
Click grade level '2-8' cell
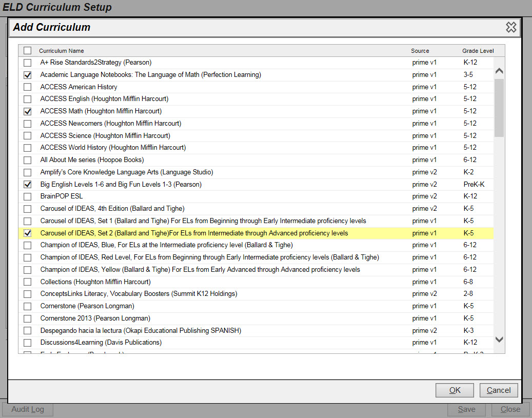coord(468,293)
